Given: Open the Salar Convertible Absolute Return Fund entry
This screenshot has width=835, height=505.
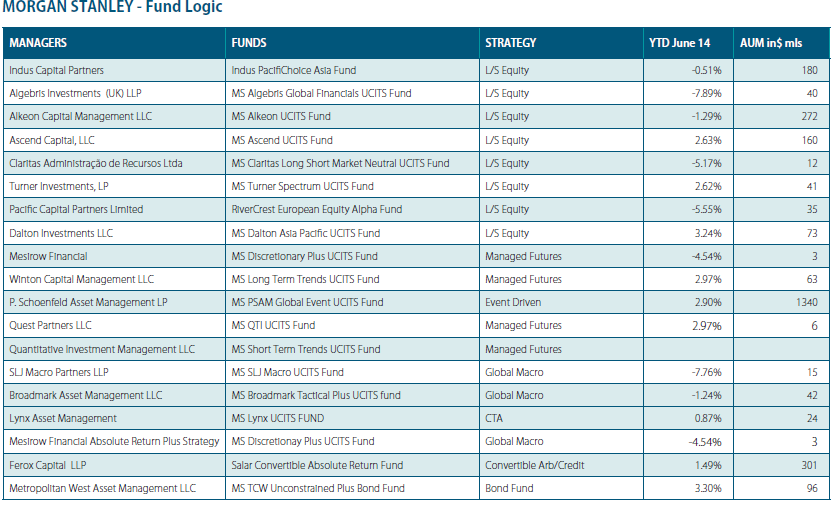Looking at the screenshot, I should click(317, 465).
